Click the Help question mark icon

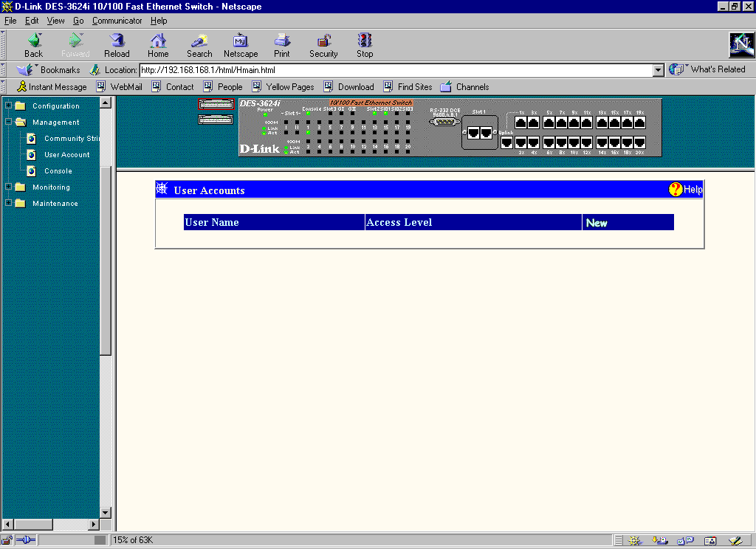click(676, 190)
